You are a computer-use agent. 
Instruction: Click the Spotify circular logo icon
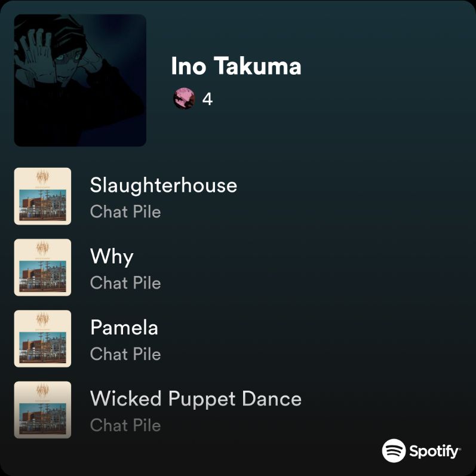pos(394,450)
